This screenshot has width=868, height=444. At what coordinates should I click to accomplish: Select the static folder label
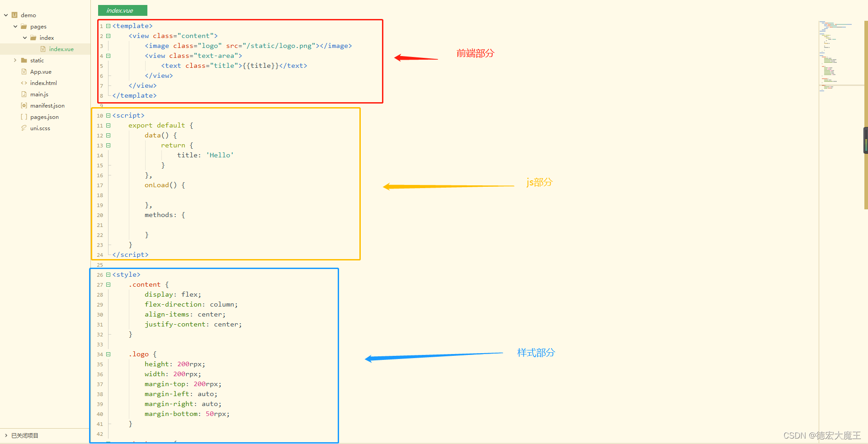pos(37,61)
